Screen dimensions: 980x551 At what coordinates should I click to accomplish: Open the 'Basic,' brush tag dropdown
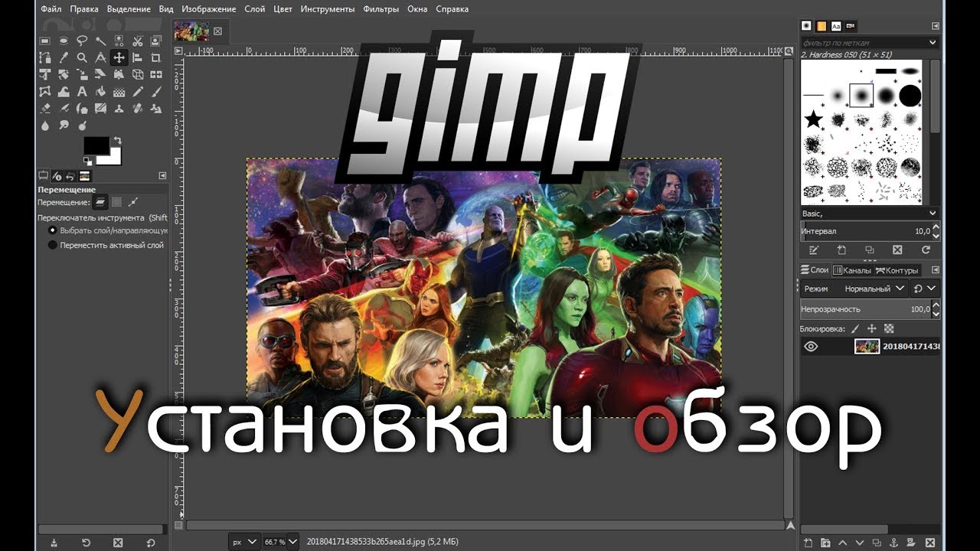[x=870, y=213]
